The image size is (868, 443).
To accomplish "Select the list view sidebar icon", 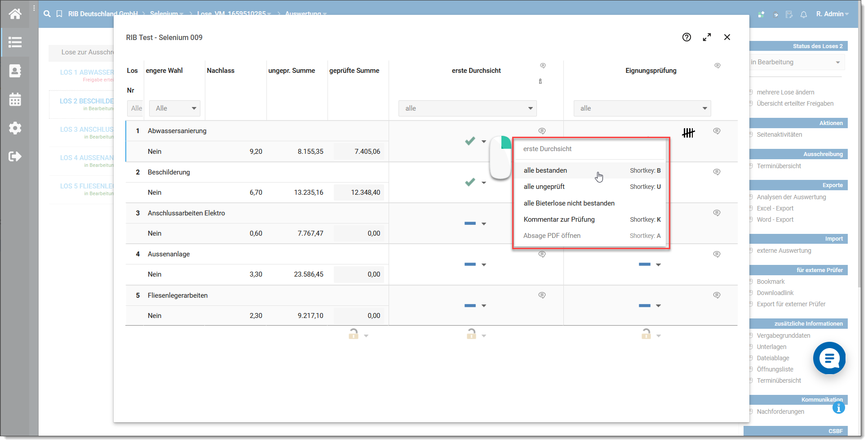I will (15, 42).
